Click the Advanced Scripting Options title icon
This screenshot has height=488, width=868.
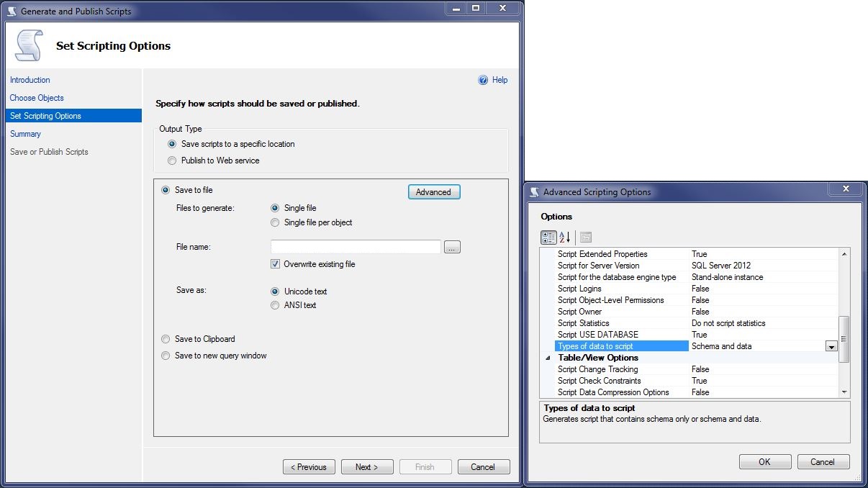point(534,192)
